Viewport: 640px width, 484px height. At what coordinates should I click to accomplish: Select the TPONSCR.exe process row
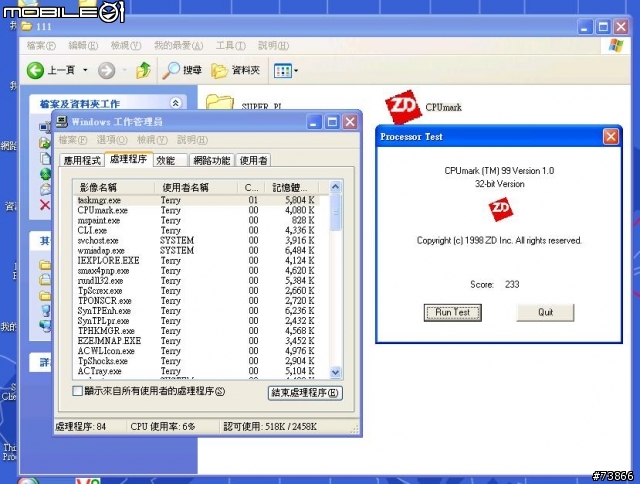click(196, 301)
